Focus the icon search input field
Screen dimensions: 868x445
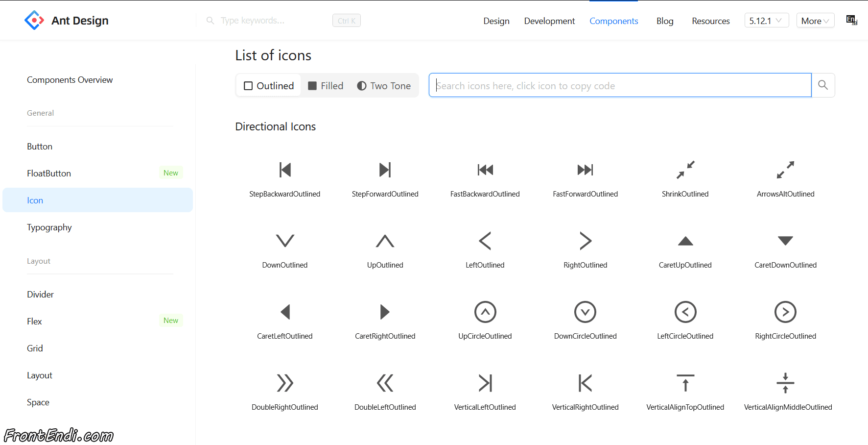click(x=620, y=86)
